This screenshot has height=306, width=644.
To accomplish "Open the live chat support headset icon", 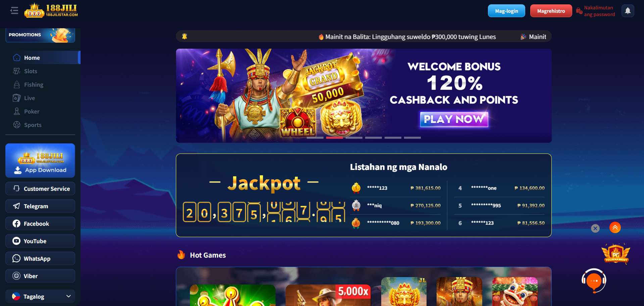I will pyautogui.click(x=594, y=281).
